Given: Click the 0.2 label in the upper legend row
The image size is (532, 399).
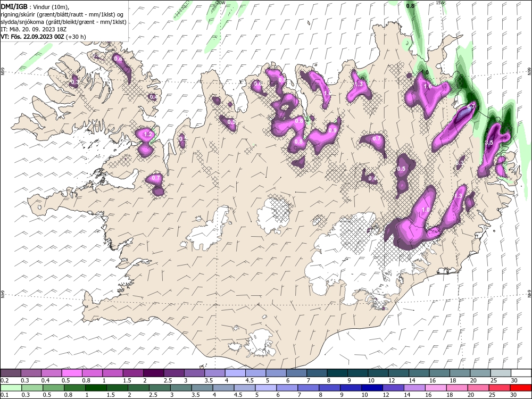Looking at the screenshot, I should point(4,381).
